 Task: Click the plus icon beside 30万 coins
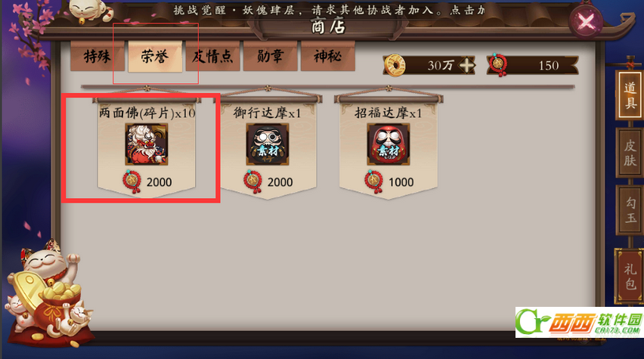click(x=466, y=65)
